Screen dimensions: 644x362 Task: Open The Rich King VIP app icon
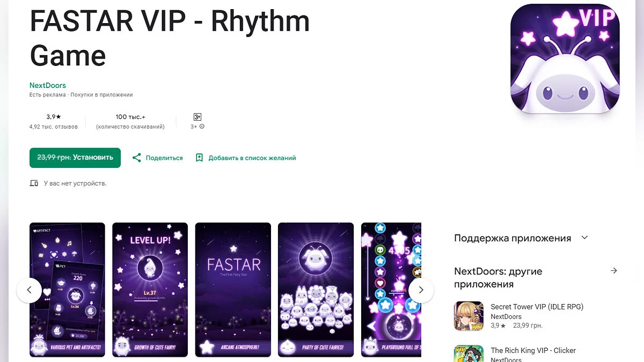(469, 353)
